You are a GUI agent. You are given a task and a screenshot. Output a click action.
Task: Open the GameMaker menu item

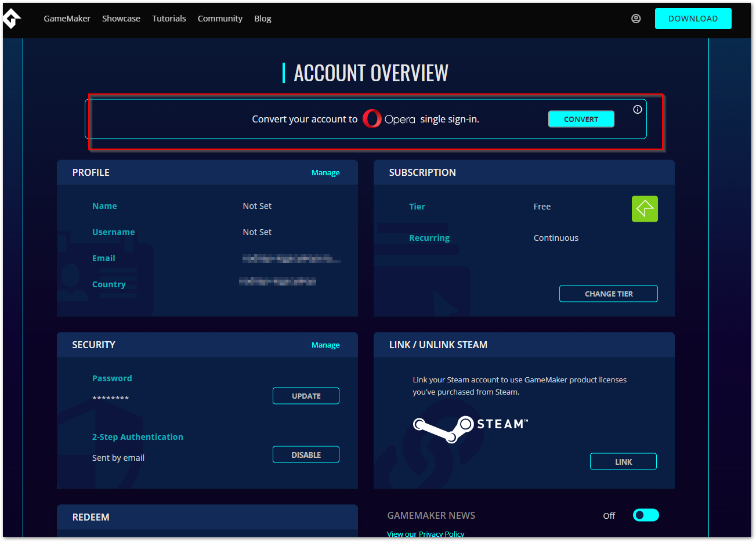point(67,19)
